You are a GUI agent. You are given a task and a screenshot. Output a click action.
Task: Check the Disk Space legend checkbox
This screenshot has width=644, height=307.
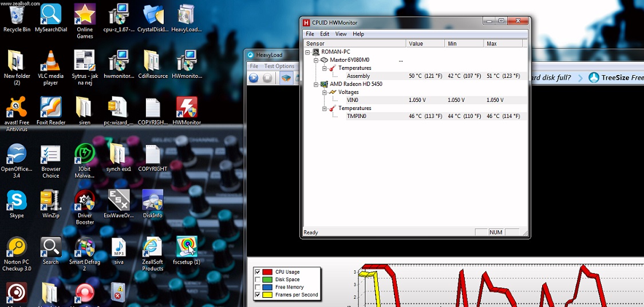coord(258,280)
